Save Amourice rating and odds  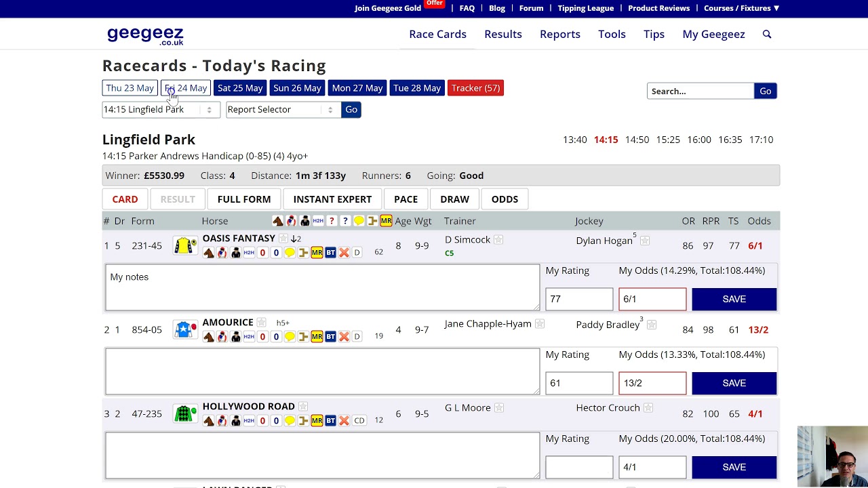click(x=734, y=383)
